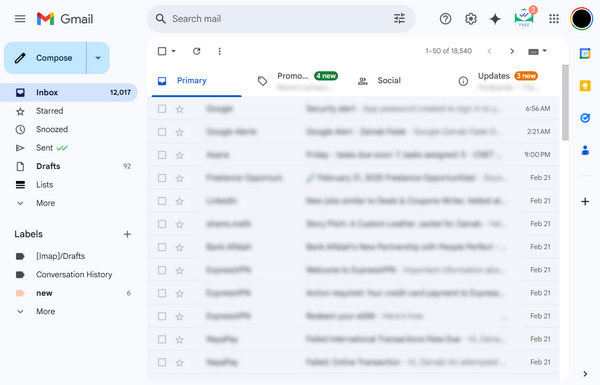Switch to the Primary tab

(196, 81)
